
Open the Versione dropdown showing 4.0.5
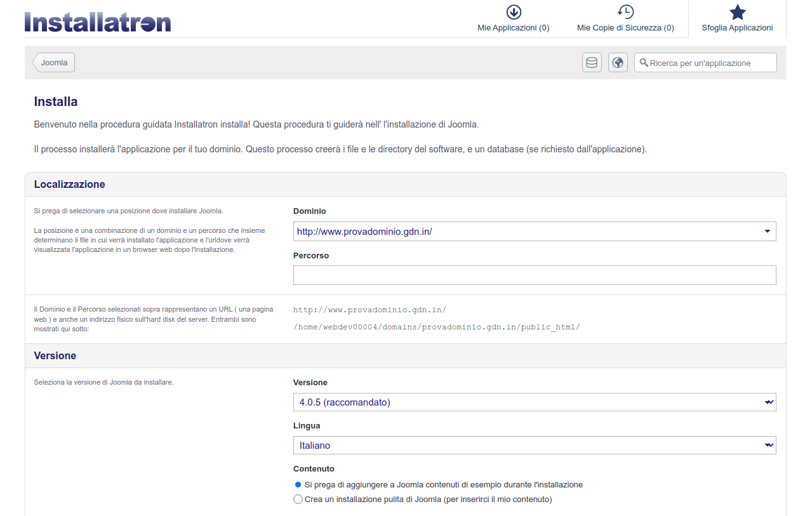click(535, 402)
